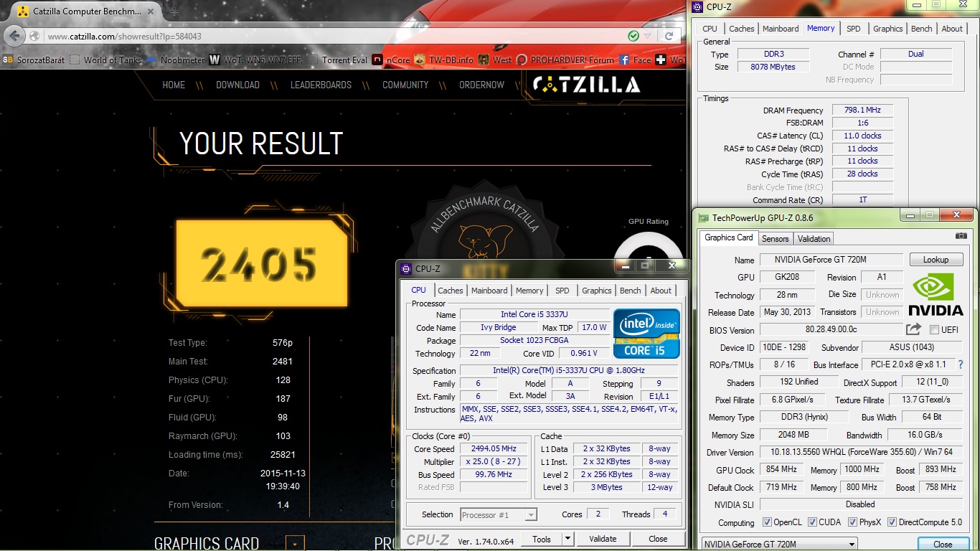The width and height of the screenshot is (980, 551).
Task: Click the Core Speed value 2494.05 MHz
Action: [494, 449]
